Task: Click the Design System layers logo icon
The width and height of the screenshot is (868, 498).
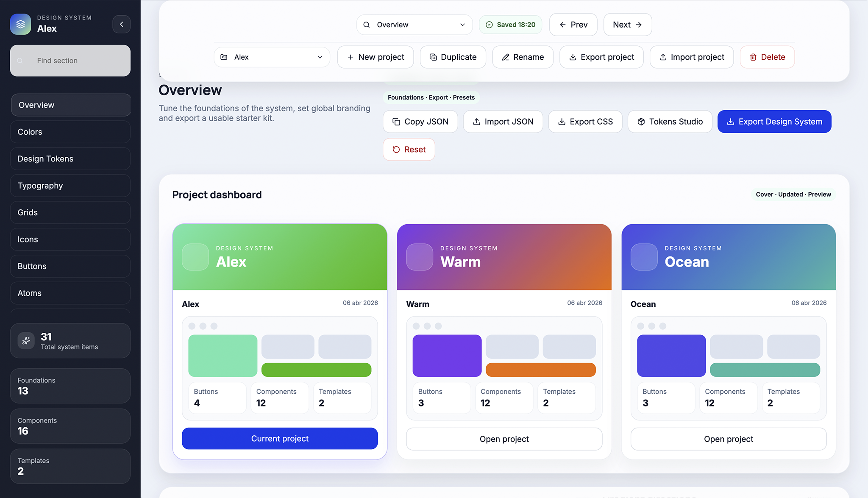Action: click(20, 24)
